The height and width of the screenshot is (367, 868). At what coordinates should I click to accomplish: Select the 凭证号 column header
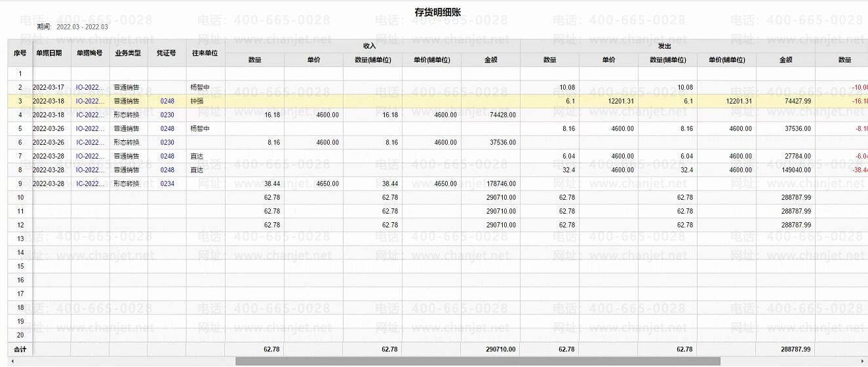tap(167, 52)
